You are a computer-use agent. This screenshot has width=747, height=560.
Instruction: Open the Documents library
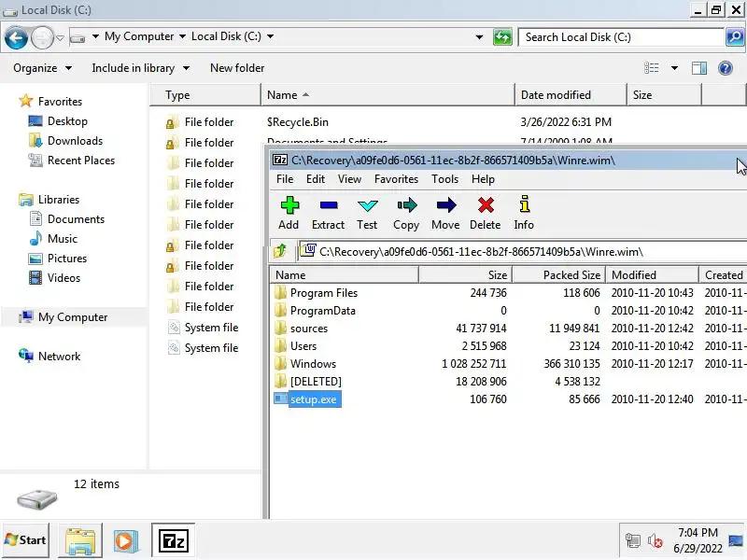click(66, 219)
